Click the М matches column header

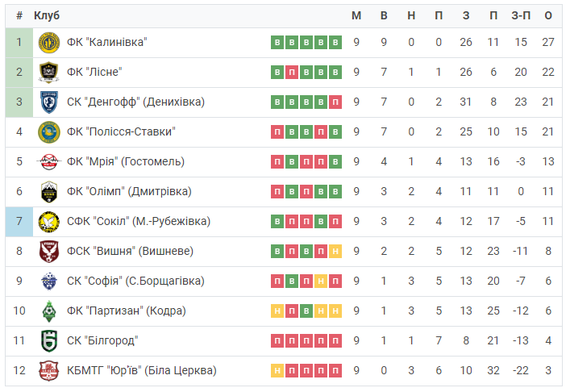pos(356,15)
